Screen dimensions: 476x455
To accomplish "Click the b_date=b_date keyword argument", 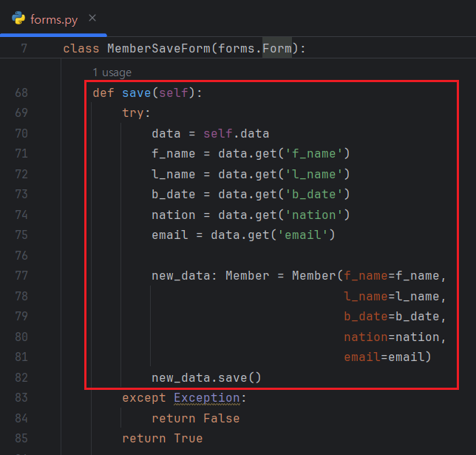I will click(x=395, y=317).
